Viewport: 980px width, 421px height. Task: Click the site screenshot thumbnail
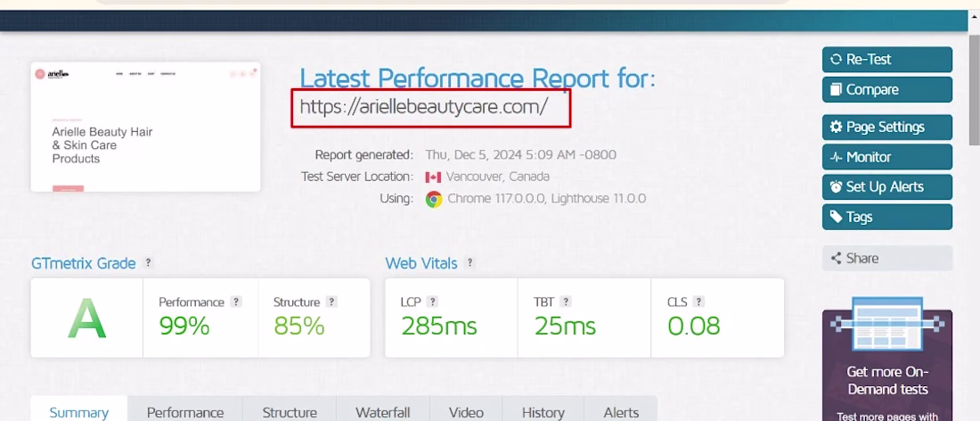(x=145, y=127)
